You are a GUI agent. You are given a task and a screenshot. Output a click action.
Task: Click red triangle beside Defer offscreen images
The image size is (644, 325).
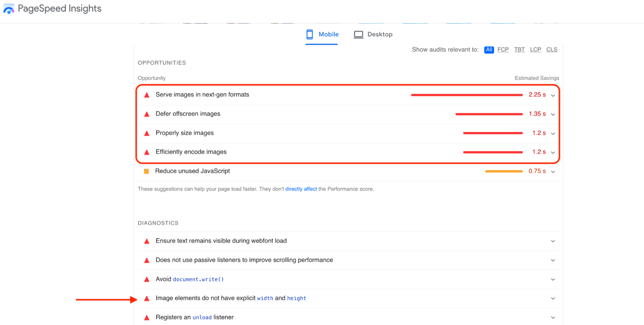point(147,114)
